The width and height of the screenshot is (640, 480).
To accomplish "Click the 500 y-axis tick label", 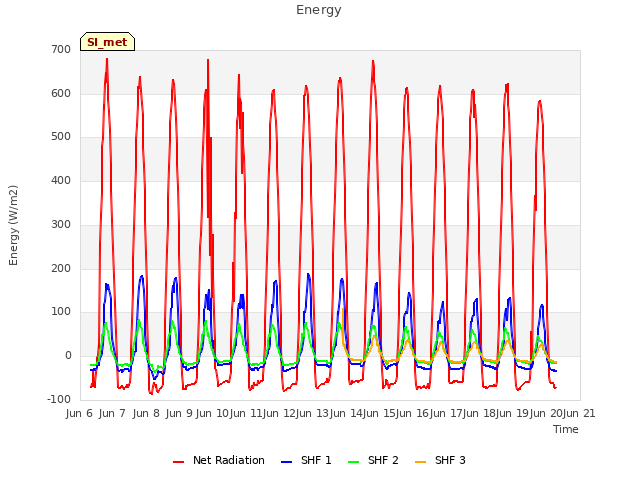I will tap(61, 137).
